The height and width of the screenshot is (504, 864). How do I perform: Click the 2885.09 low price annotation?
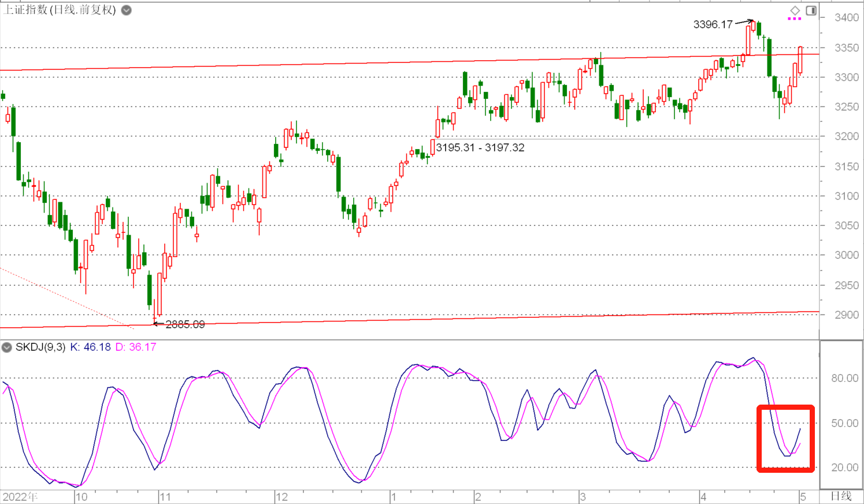tap(185, 324)
